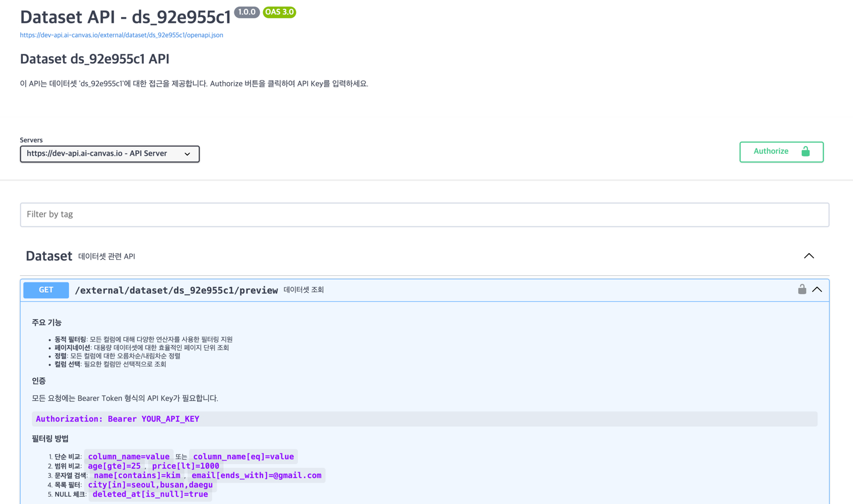Collapse the Dataset section using its arrow
Screen dimensions: 853x504
pos(809,256)
